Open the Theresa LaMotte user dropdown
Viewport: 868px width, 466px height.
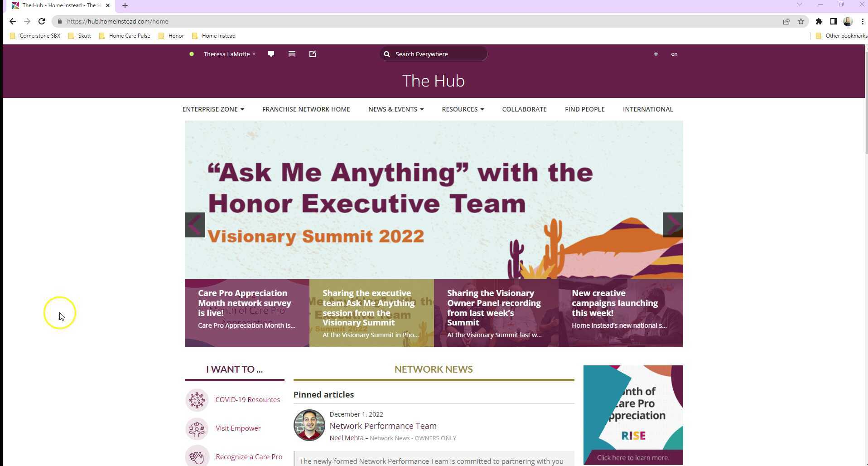[x=229, y=54]
